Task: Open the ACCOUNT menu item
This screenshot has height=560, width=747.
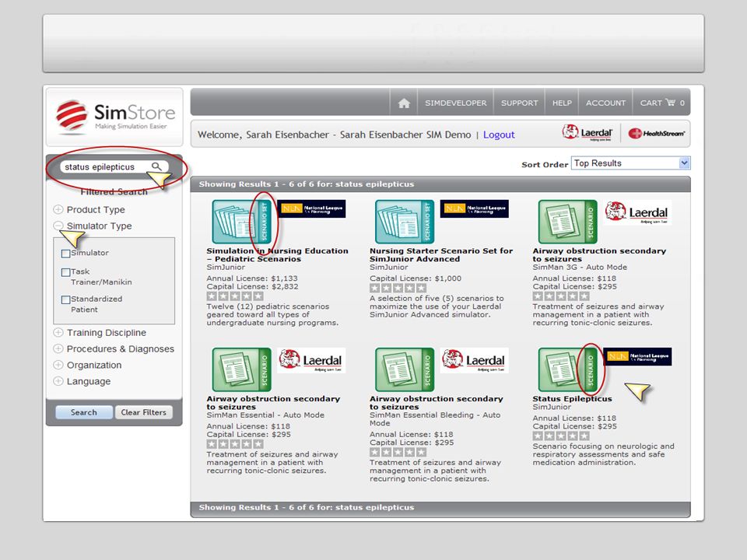Action: [x=605, y=103]
